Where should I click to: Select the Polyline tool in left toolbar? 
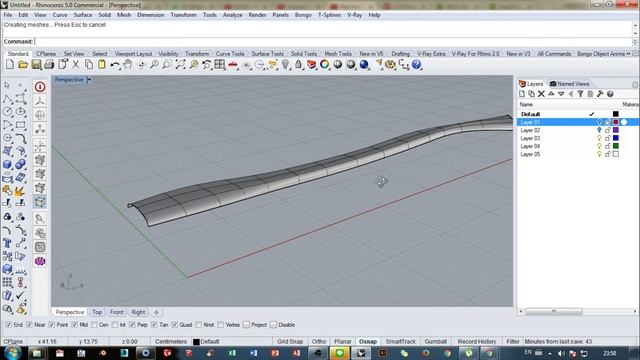pos(7,99)
